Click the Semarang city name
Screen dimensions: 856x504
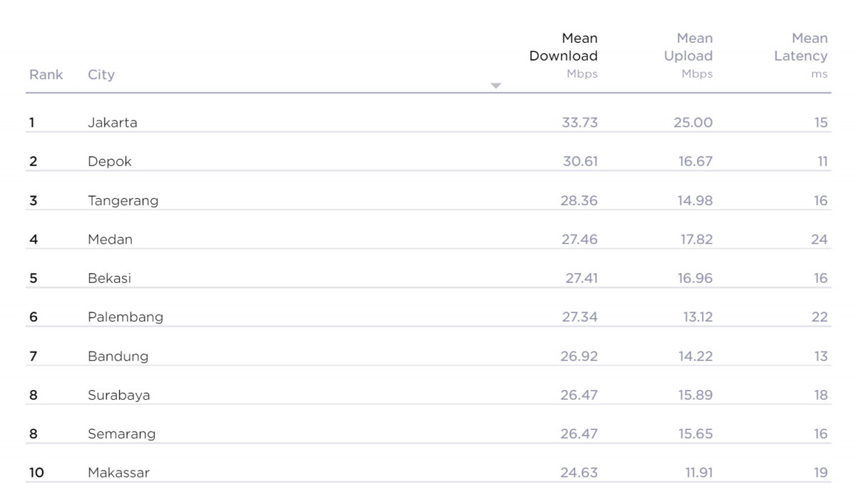click(121, 434)
